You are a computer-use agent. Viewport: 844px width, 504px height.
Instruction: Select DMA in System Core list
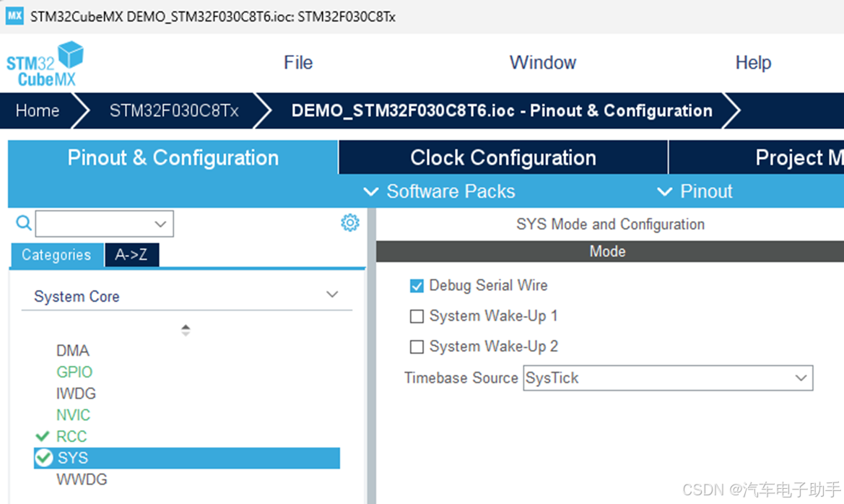73,350
